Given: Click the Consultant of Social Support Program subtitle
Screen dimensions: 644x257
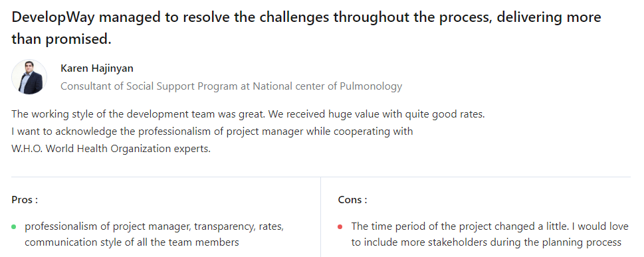Looking at the screenshot, I should pyautogui.click(x=231, y=86).
